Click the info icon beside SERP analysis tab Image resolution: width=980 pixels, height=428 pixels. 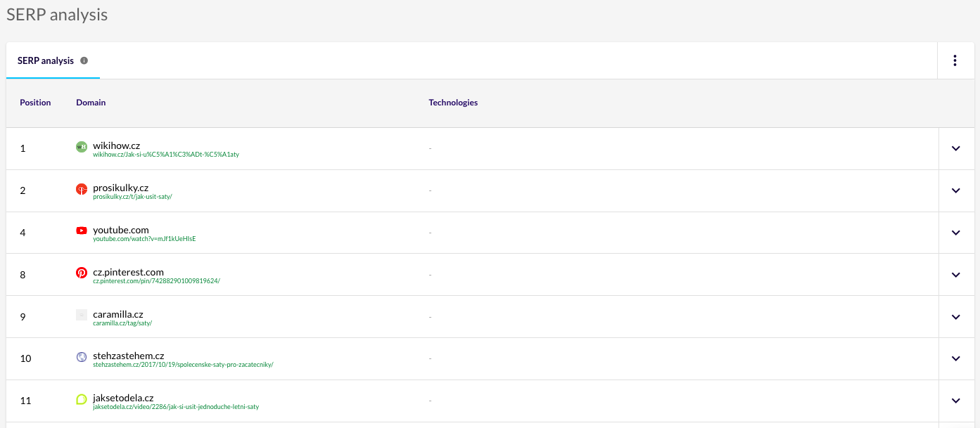(x=84, y=60)
